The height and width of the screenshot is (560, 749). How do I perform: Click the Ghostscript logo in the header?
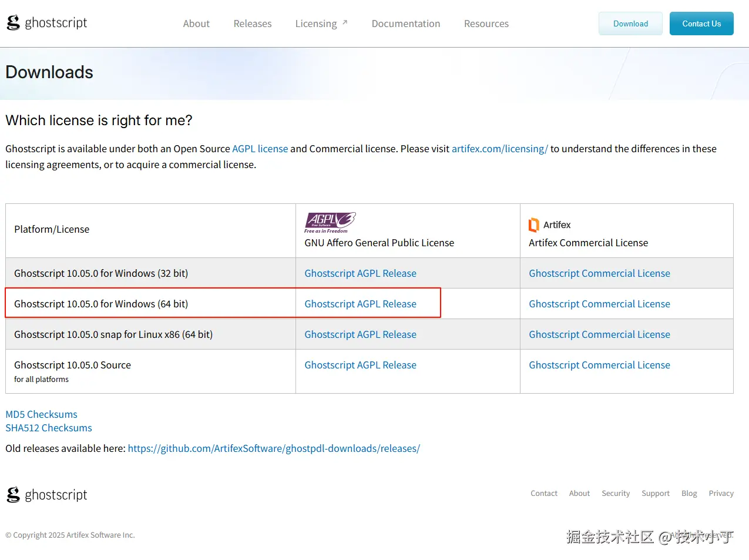47,23
